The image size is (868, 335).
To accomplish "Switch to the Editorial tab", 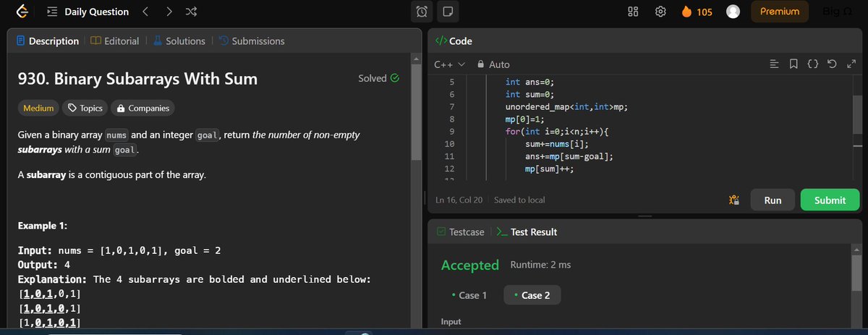I will (116, 41).
